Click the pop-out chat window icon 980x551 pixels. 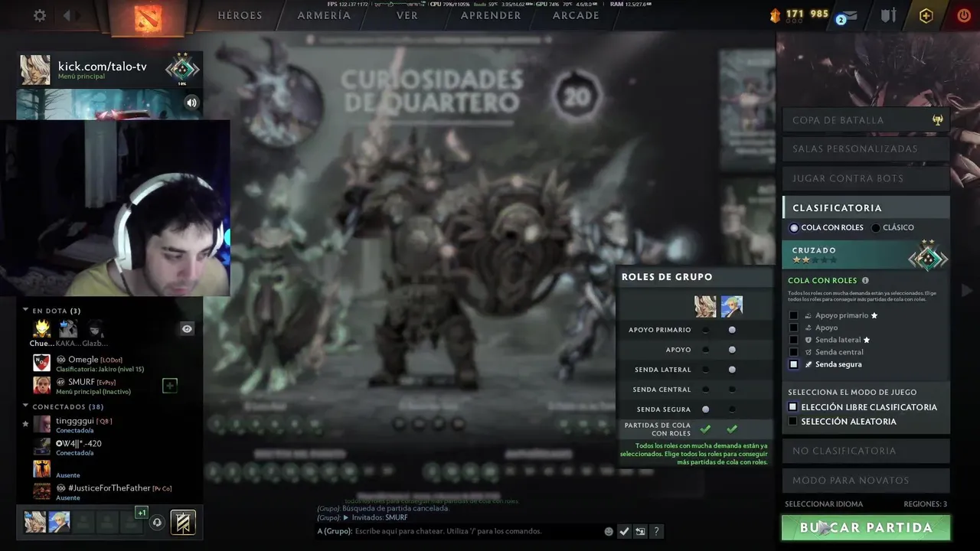(640, 531)
